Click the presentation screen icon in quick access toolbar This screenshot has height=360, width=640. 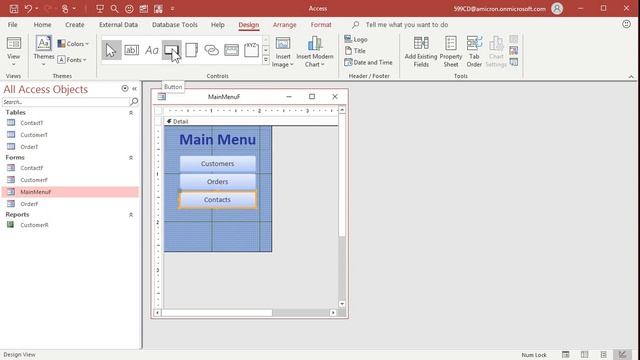click(x=100, y=9)
